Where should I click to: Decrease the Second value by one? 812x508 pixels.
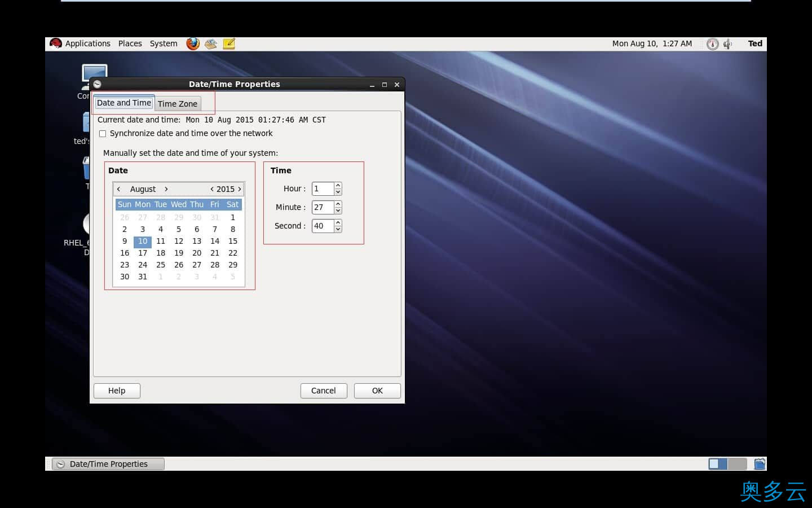click(338, 229)
